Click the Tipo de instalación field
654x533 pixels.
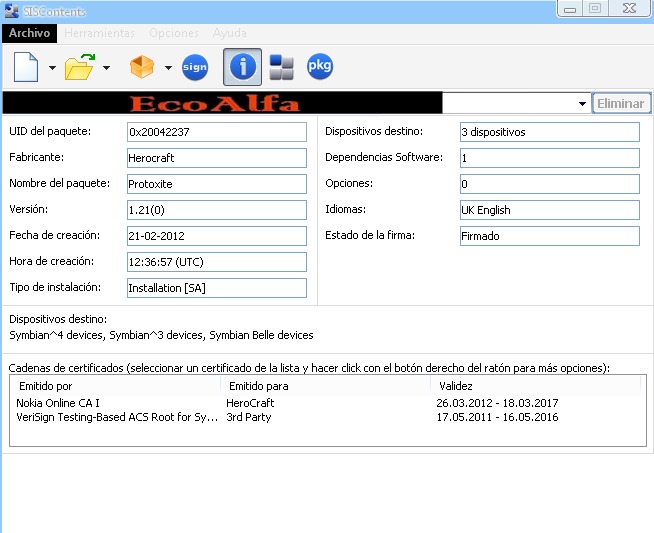pos(217,288)
